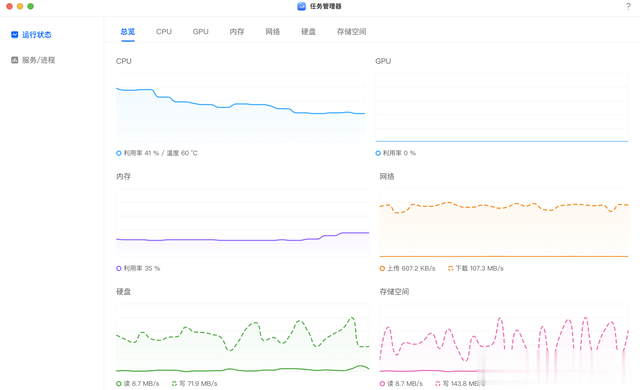Viewport: 640px width, 390px height.
Task: Select the 内存 tab
Action: pos(237,32)
